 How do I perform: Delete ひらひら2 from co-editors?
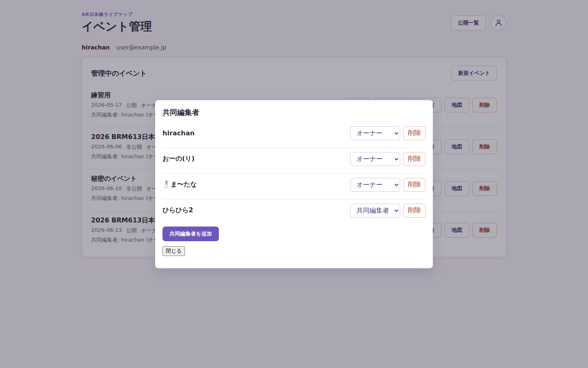(414, 211)
